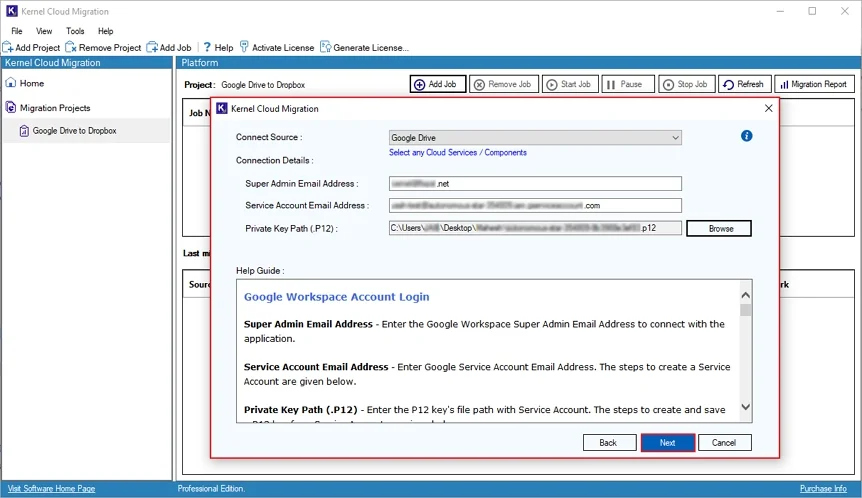Click the Activate License icon
Viewport: 862px width, 498px height.
point(244,47)
